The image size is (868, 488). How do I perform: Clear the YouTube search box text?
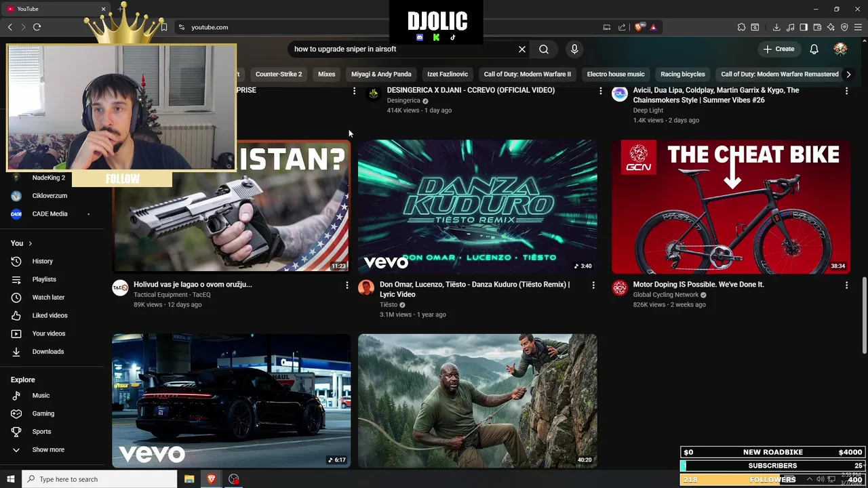click(522, 49)
